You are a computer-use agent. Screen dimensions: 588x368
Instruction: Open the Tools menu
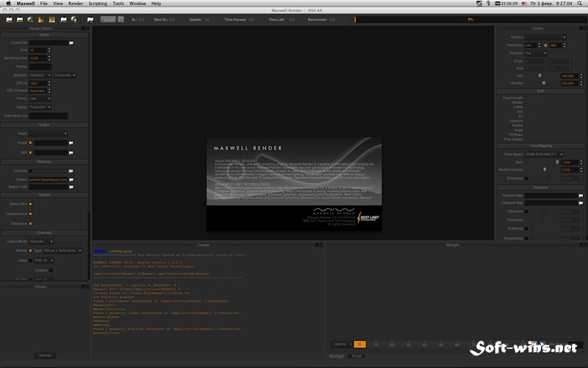(118, 4)
